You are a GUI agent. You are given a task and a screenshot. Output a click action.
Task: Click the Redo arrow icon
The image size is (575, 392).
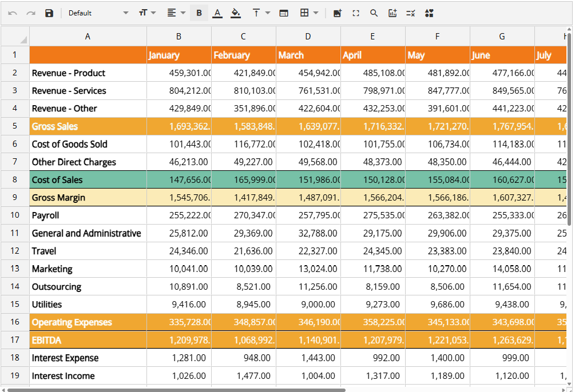point(31,13)
